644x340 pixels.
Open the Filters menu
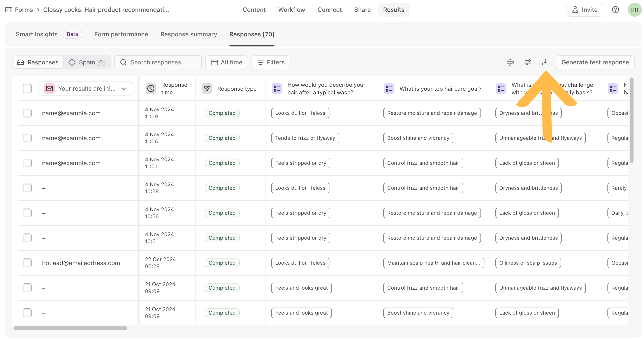click(271, 62)
